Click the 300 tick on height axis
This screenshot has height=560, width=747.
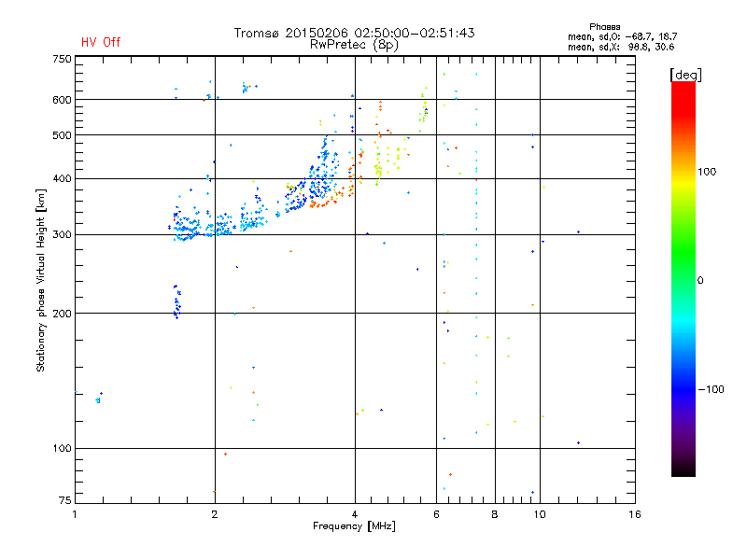[62, 235]
